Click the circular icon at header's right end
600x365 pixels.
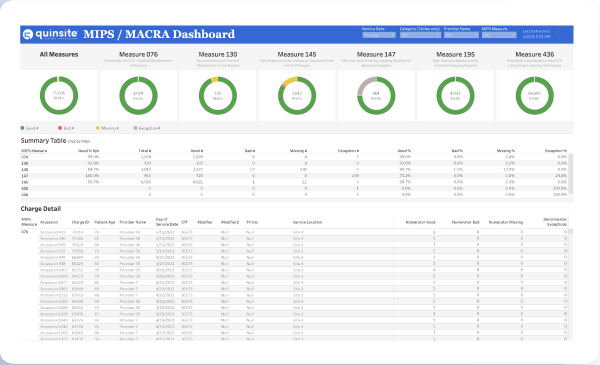[564, 34]
